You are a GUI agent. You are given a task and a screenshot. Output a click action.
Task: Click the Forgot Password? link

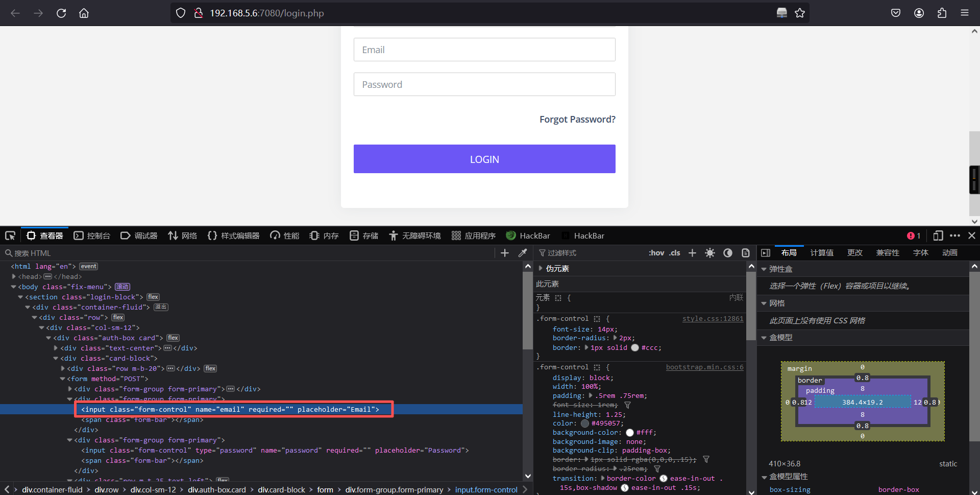(577, 119)
